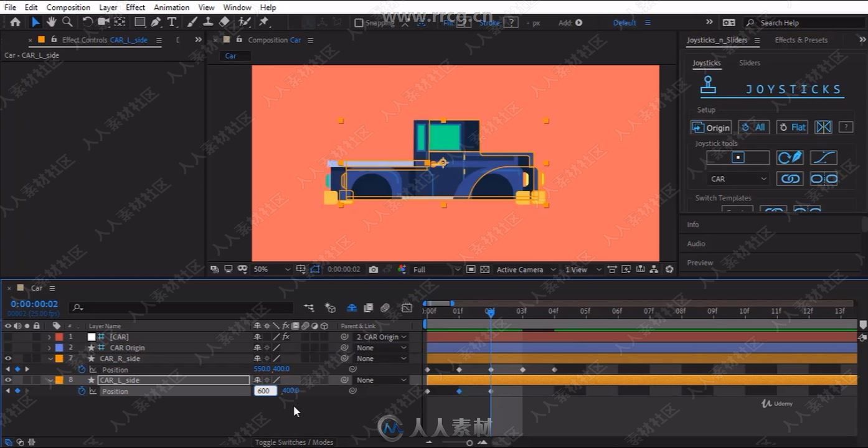Viewport: 868px width, 448px height.
Task: Select the Hand tool
Action: pos(51,22)
